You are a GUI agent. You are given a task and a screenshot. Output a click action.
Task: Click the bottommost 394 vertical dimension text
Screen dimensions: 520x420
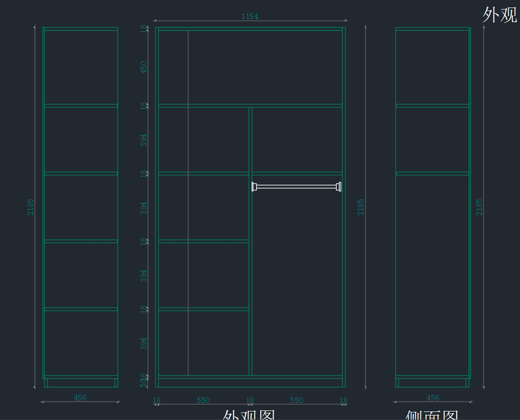pos(143,343)
